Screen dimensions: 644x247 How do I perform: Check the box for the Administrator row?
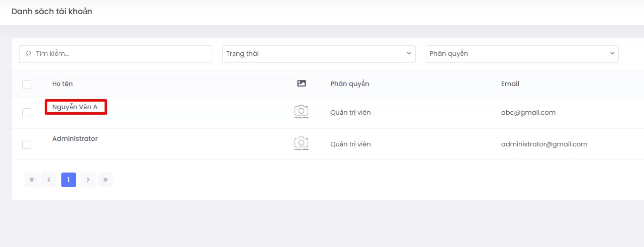coord(27,144)
